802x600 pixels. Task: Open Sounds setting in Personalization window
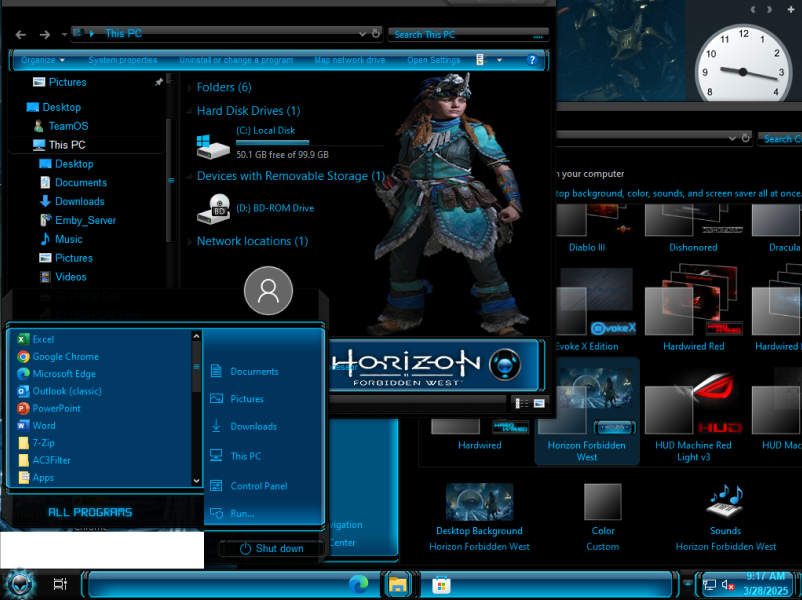point(726,517)
